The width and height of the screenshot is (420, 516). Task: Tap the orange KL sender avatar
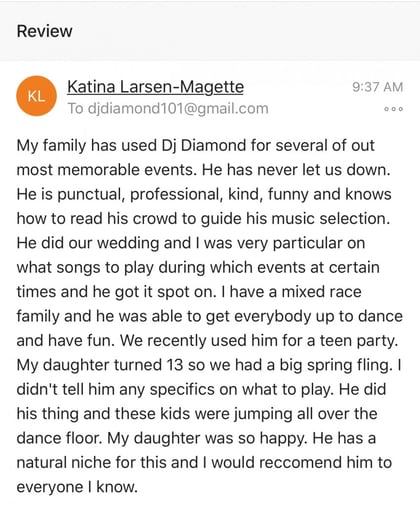(x=36, y=96)
